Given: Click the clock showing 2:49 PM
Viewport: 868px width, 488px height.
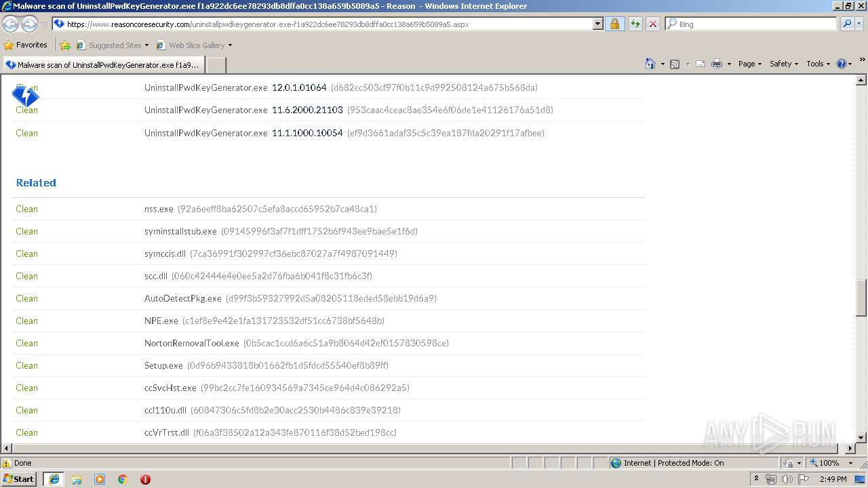Looking at the screenshot, I should pos(833,479).
